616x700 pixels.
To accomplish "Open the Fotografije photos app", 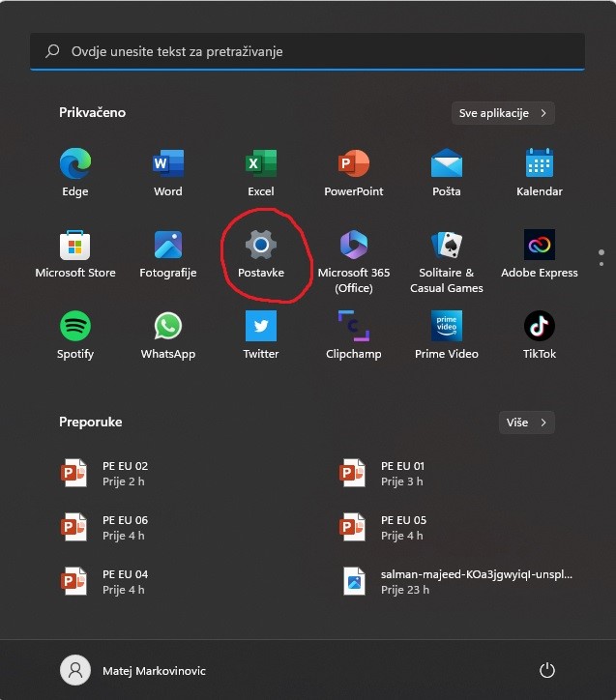I will coord(168,253).
